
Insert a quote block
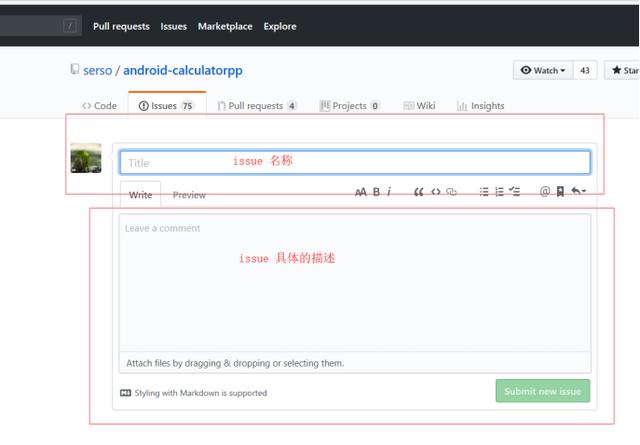pyautogui.click(x=419, y=192)
